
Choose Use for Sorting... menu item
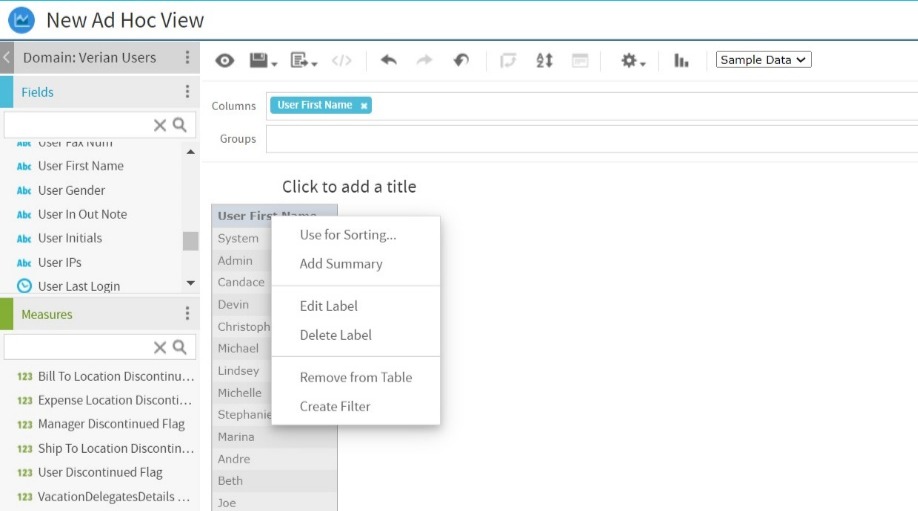(x=356, y=235)
